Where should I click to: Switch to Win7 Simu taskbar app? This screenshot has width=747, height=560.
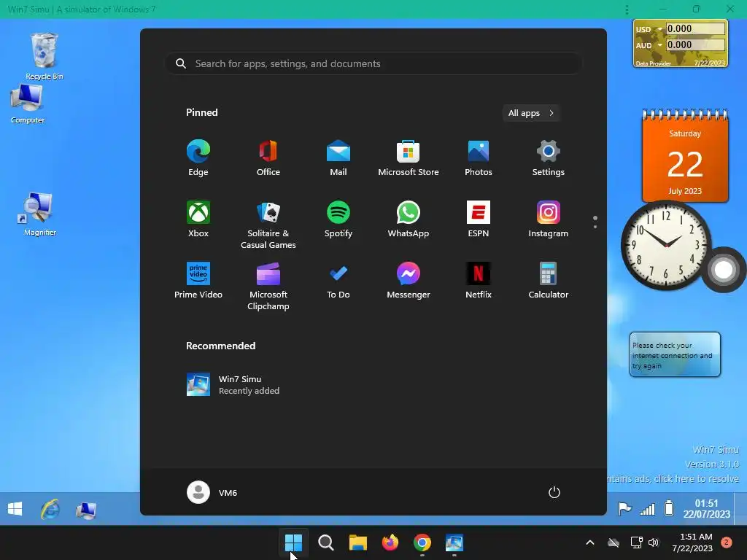[x=454, y=542]
